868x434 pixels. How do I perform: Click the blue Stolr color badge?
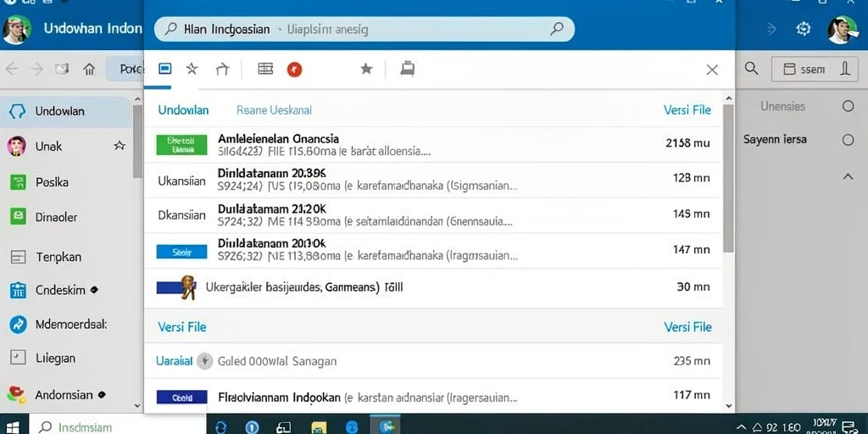pyautogui.click(x=181, y=252)
